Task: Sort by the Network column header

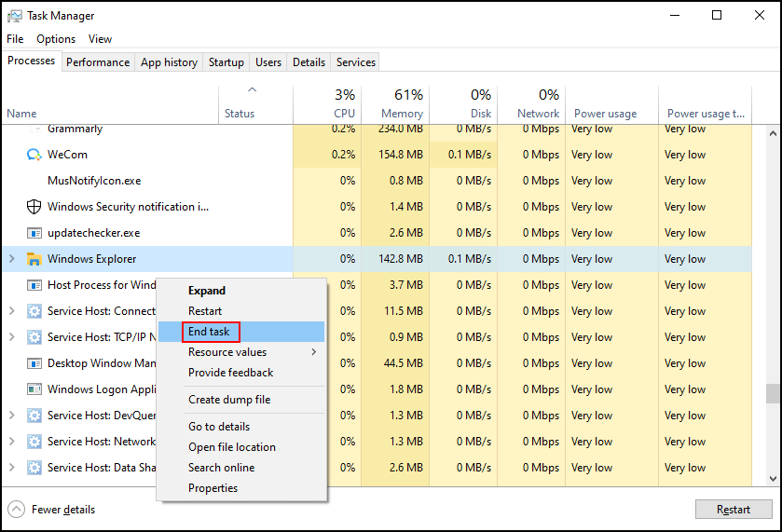Action: [531, 104]
